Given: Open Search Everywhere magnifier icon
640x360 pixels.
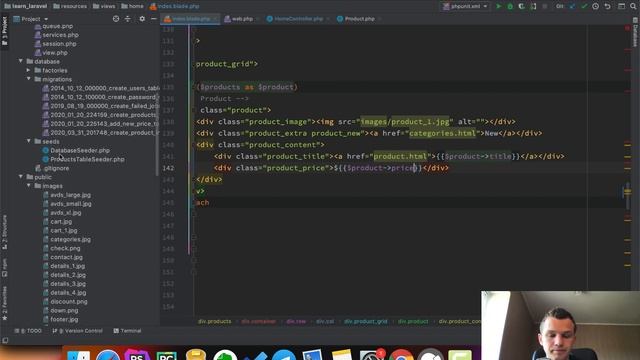Looking at the screenshot, I should coord(633,7).
